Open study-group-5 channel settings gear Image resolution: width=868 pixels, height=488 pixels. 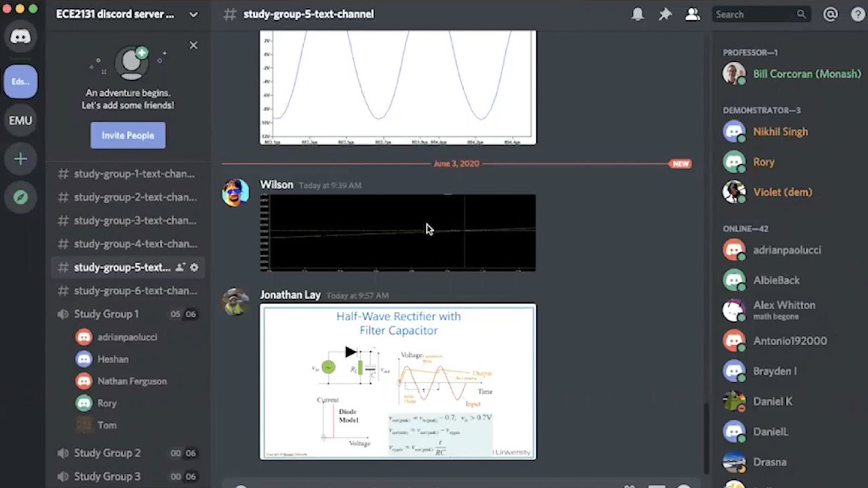coord(194,268)
